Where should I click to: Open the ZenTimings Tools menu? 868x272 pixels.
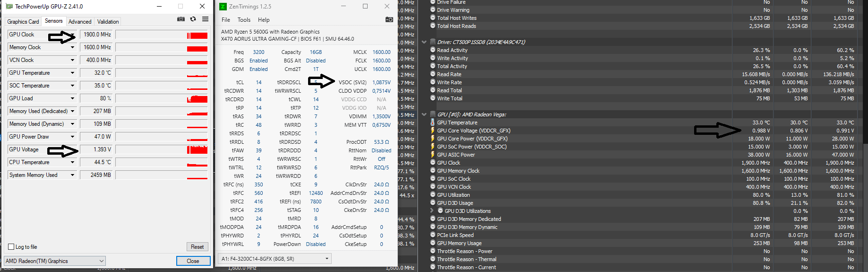coord(244,20)
